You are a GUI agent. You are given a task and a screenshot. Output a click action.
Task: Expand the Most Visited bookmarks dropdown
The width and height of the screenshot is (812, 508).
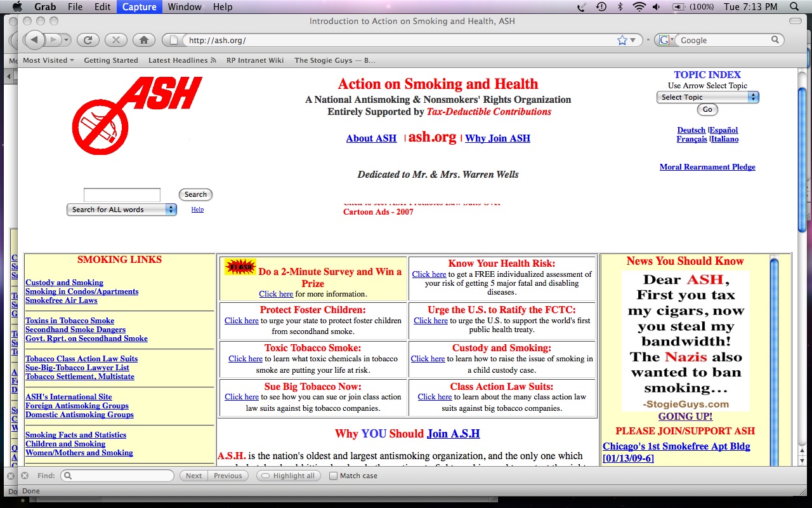tap(48, 60)
